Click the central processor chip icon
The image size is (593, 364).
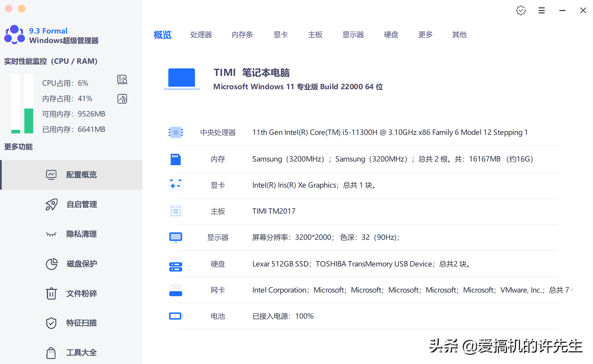coord(175,132)
